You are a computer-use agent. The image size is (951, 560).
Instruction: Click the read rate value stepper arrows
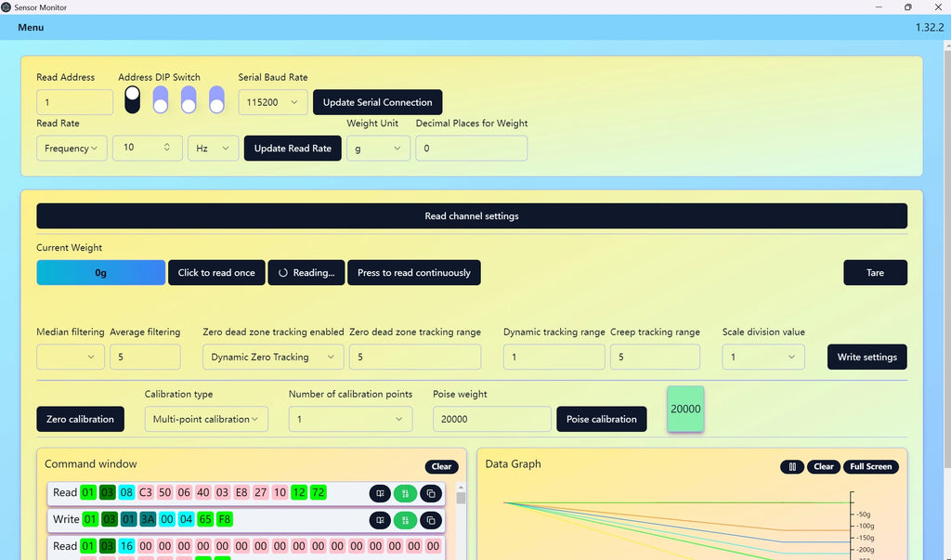[167, 148]
